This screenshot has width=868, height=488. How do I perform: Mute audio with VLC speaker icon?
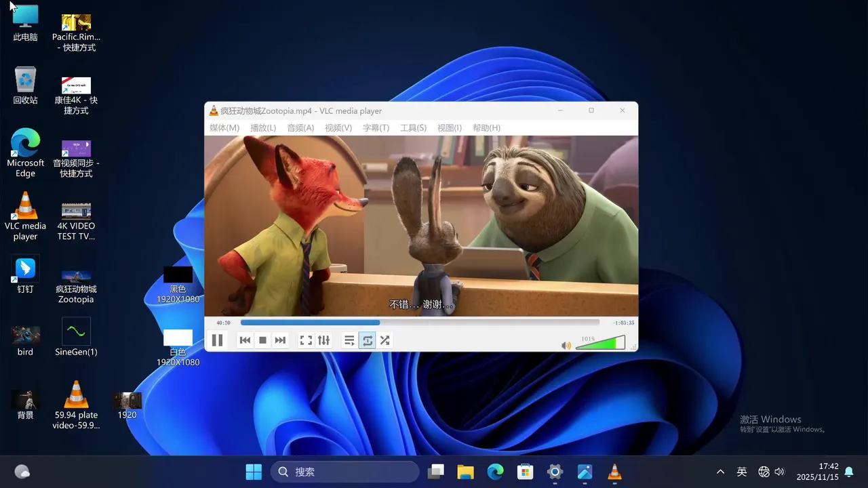(566, 345)
